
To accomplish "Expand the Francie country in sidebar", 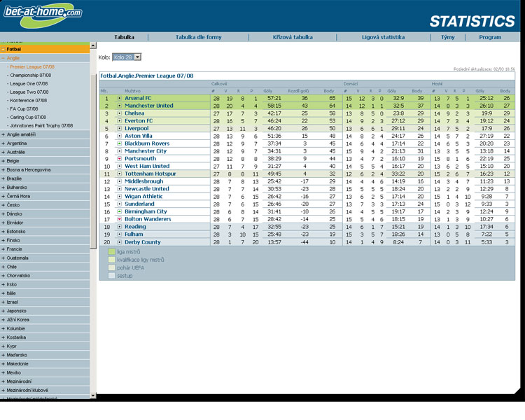I will point(3,248).
